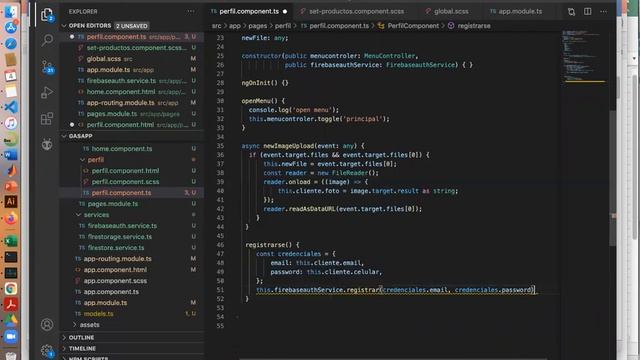This screenshot has width=640, height=360.
Task: Expand the Outline section
Action: coord(81,338)
